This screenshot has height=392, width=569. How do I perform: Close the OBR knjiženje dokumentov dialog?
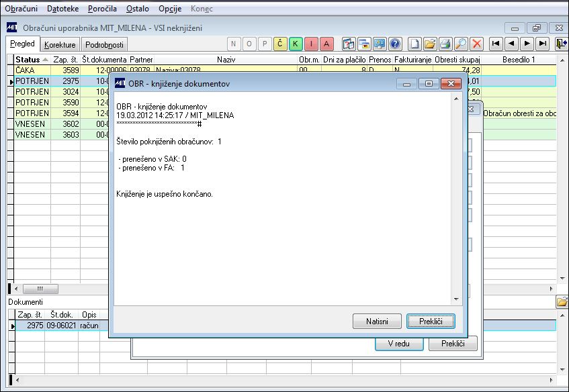pos(451,84)
